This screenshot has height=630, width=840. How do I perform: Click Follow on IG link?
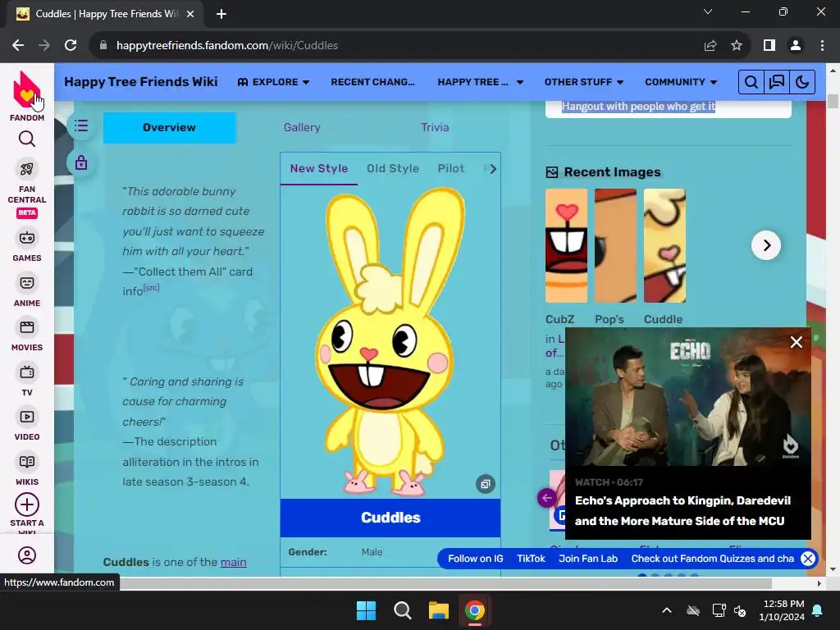pos(476,559)
